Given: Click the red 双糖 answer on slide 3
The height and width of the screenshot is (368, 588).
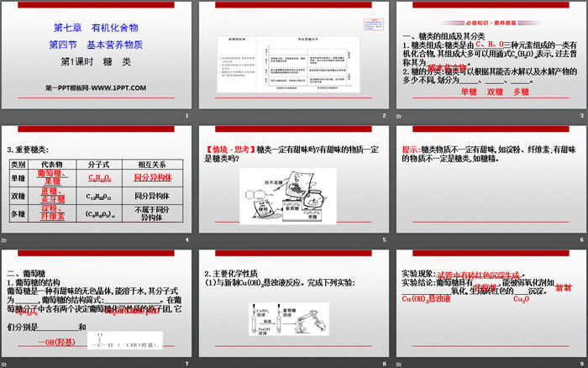Looking at the screenshot, I should [x=495, y=92].
